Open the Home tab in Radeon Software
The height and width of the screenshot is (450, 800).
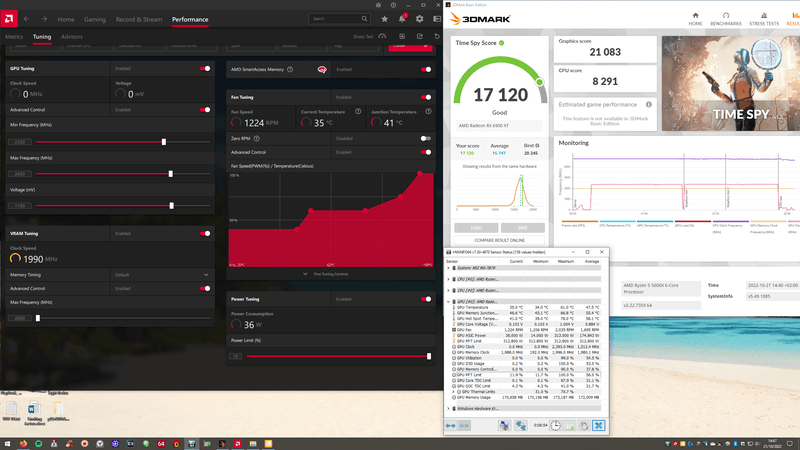(x=66, y=19)
